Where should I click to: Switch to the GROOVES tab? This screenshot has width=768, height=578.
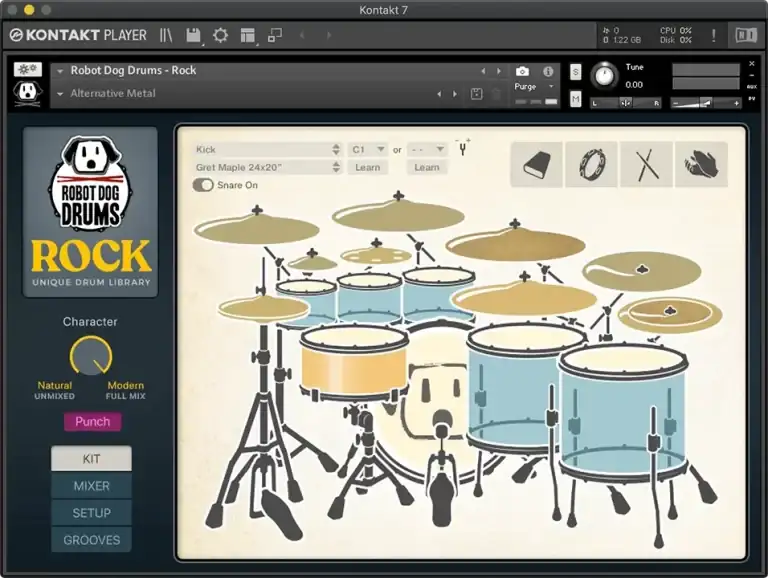(x=92, y=540)
